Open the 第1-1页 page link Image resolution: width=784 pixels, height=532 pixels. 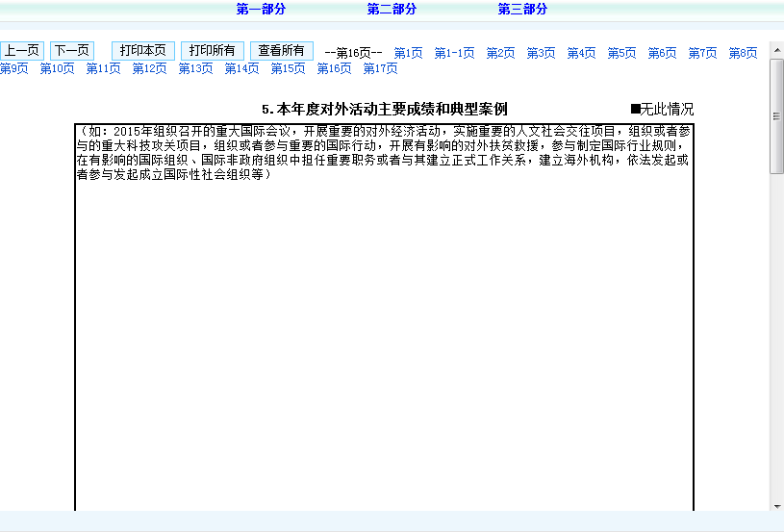click(x=454, y=54)
